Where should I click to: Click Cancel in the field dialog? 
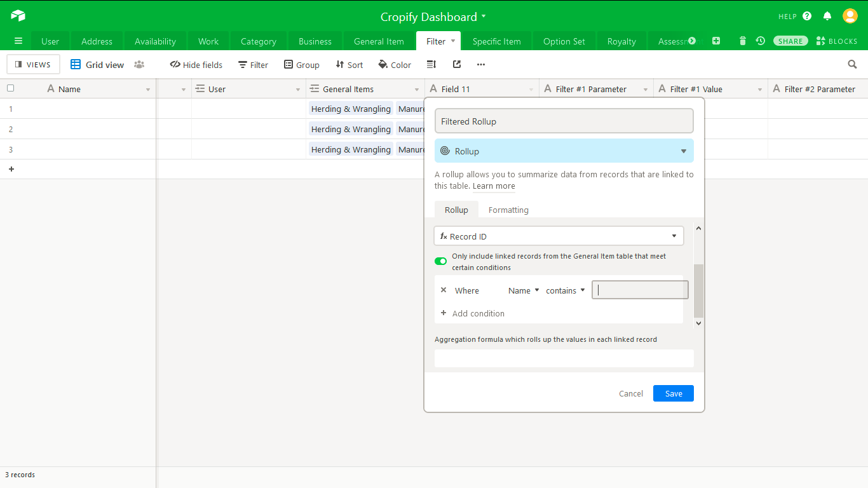point(631,393)
